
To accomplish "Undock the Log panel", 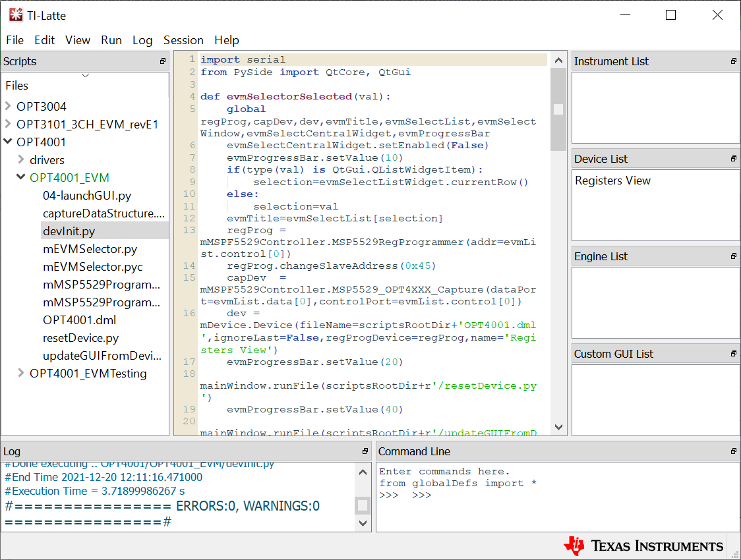I will pos(365,451).
